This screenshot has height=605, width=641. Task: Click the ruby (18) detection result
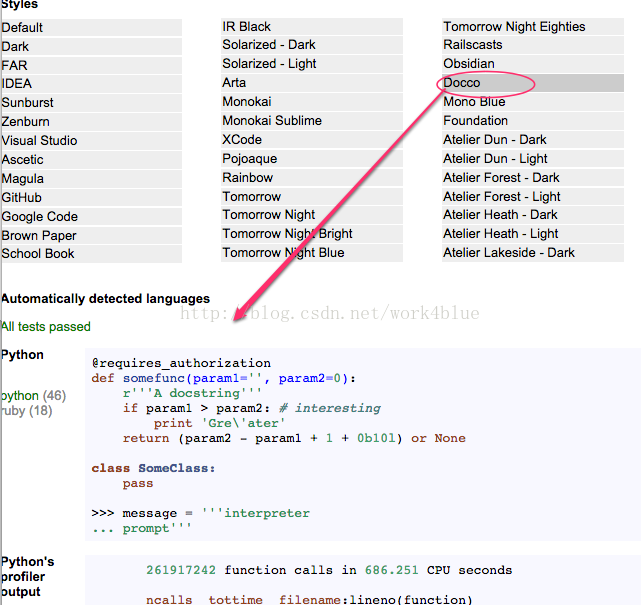coord(27,410)
